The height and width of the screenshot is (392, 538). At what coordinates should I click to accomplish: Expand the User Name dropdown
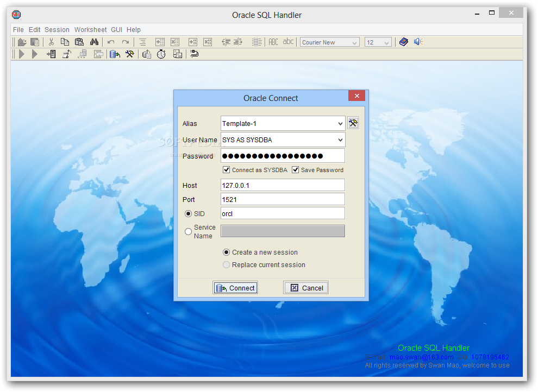340,140
